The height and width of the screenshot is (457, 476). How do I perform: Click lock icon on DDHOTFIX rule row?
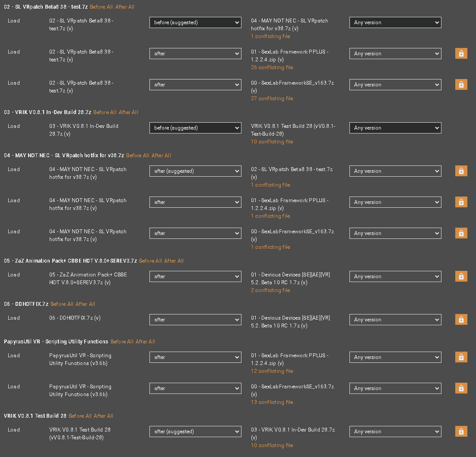[x=461, y=320]
